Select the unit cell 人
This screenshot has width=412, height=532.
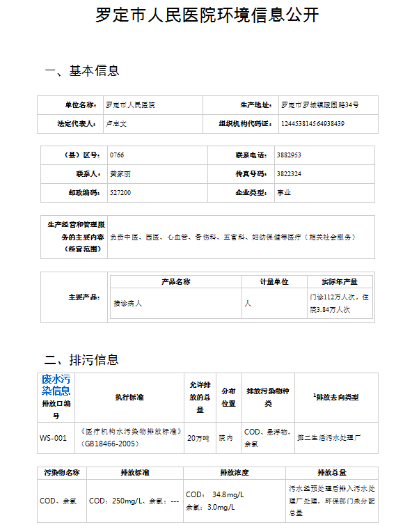248,304
